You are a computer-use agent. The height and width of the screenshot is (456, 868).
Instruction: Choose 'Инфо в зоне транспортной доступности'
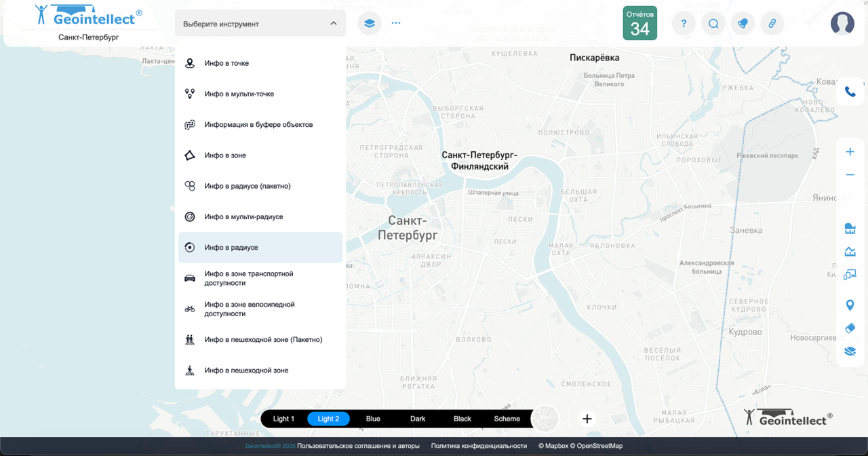coord(248,278)
